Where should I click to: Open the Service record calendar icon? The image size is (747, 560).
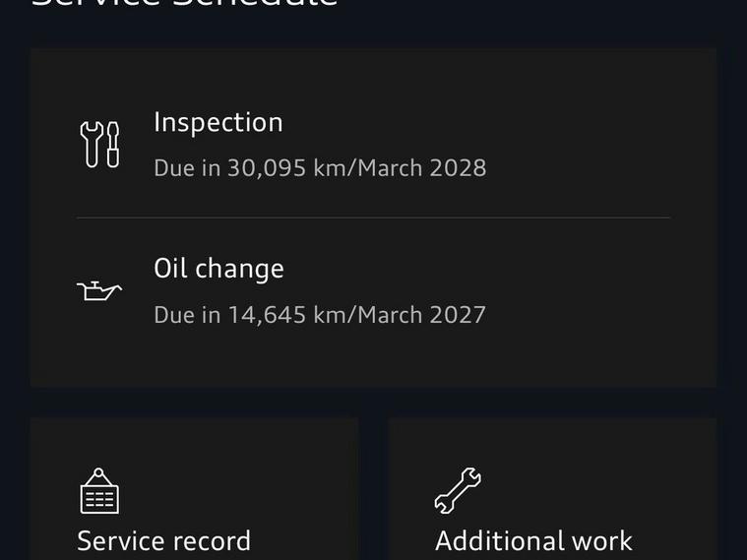99,490
